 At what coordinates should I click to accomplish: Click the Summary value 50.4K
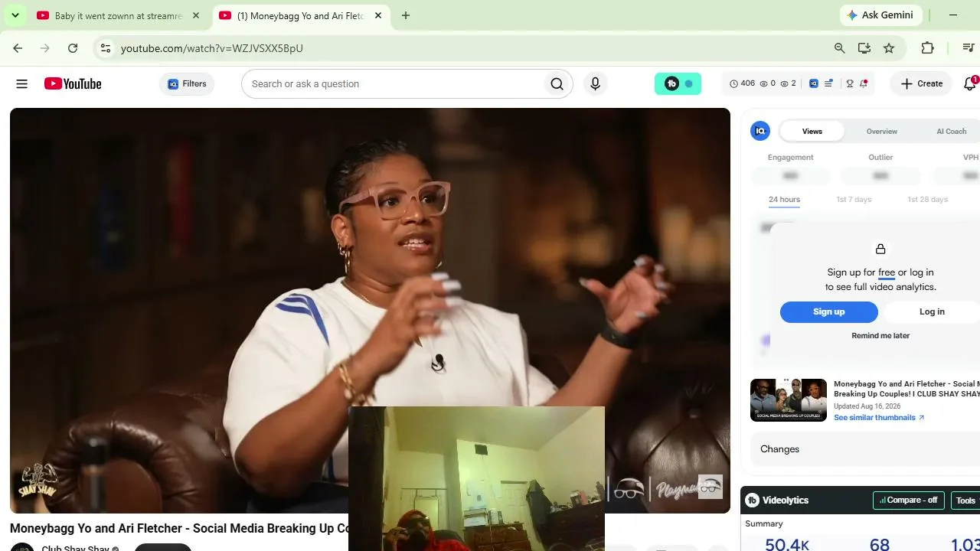coord(787,544)
